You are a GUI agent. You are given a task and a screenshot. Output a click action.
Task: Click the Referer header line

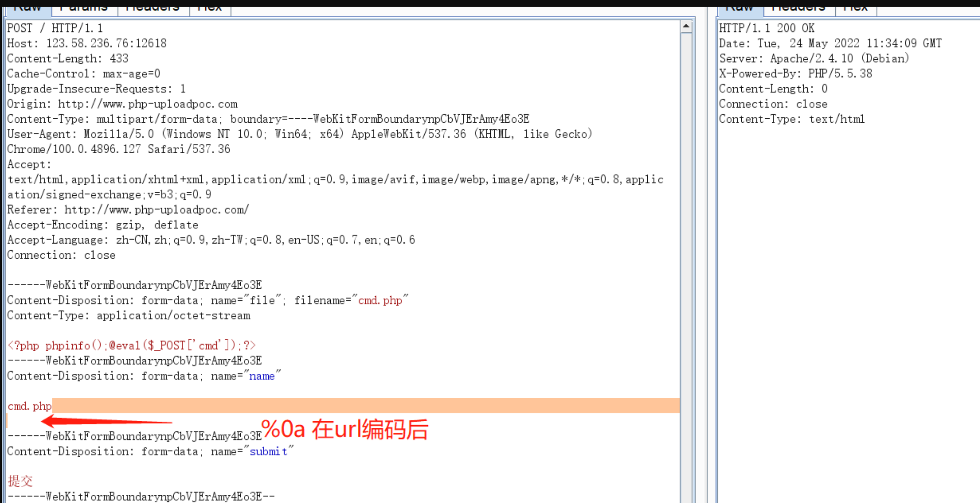click(x=128, y=210)
